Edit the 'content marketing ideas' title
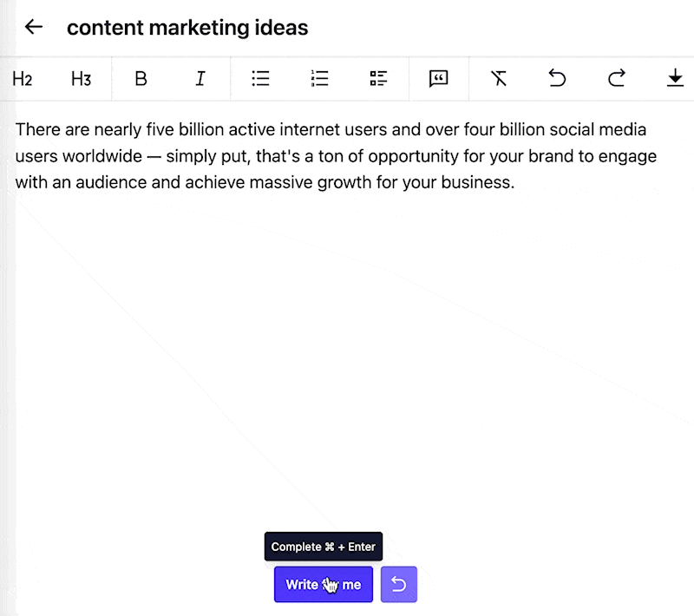This screenshot has height=616, width=694. 187,28
